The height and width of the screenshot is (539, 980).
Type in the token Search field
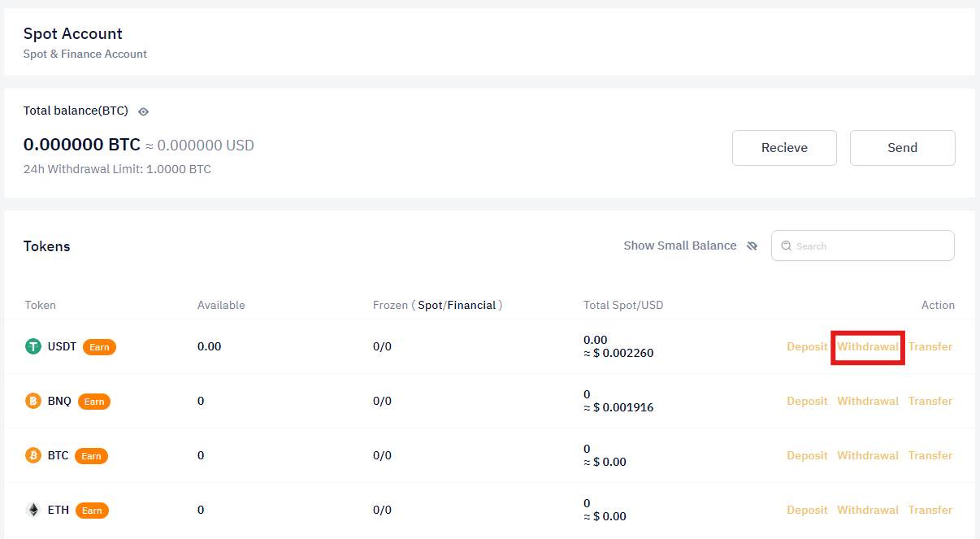coord(869,246)
